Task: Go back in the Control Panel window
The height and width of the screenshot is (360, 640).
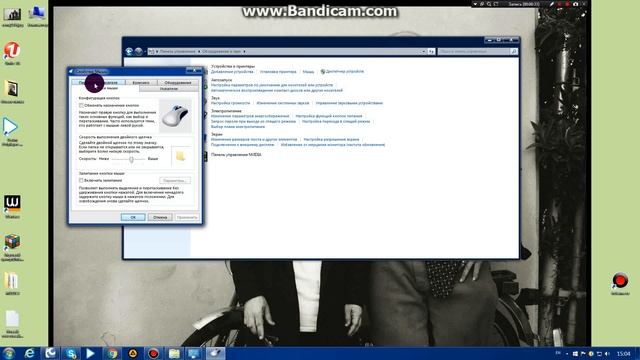Action: pos(129,51)
